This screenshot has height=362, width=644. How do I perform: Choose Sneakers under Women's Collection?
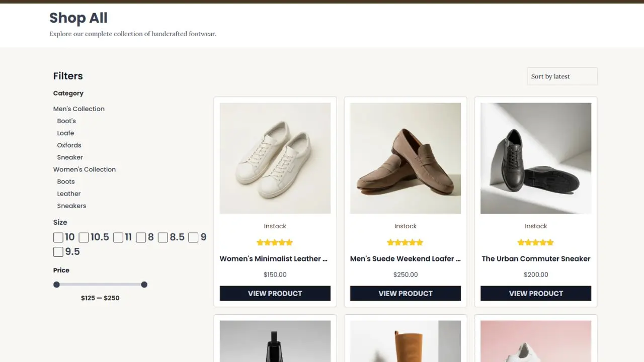coord(71,206)
